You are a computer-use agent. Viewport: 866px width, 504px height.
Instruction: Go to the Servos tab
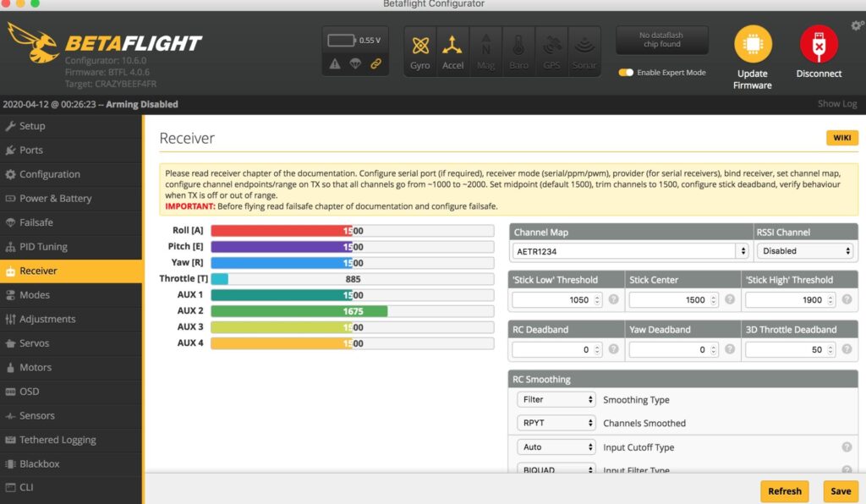[x=71, y=343]
